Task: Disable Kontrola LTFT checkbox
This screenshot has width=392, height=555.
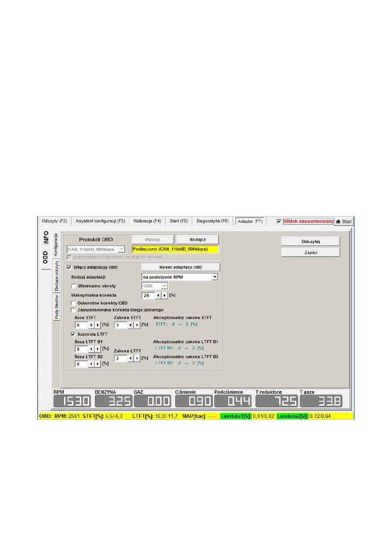Action: click(74, 334)
